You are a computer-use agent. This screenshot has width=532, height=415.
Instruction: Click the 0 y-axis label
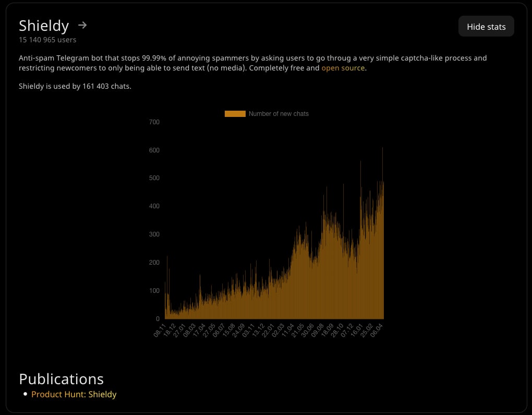[158, 319]
